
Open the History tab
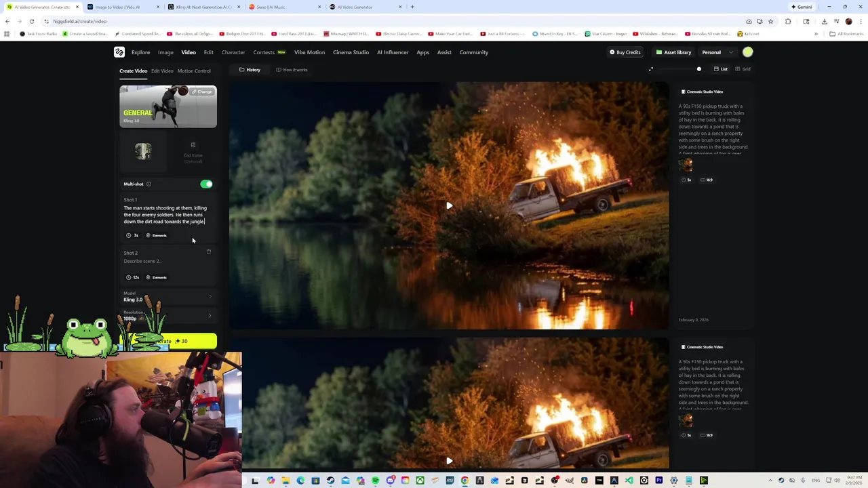(250, 70)
